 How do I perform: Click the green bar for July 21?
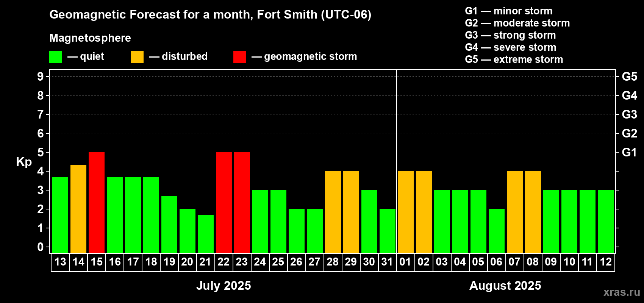pyautogui.click(x=206, y=234)
